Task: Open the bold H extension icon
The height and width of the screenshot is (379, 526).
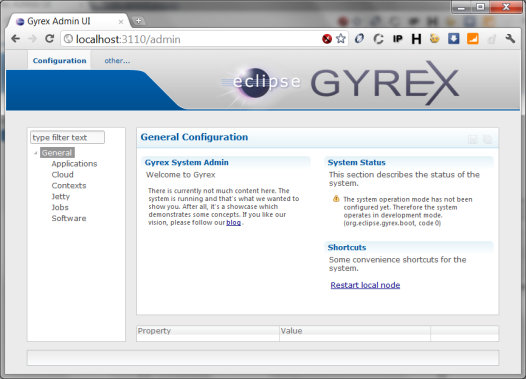Action: [416, 39]
